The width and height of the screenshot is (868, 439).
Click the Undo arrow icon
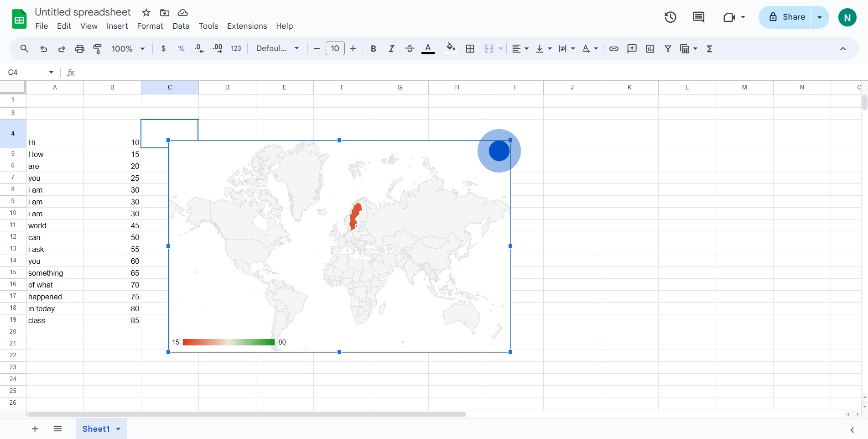[x=44, y=48]
